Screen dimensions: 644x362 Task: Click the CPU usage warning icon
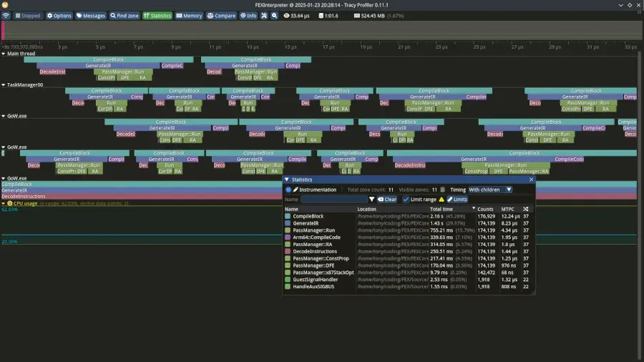pyautogui.click(x=10, y=203)
